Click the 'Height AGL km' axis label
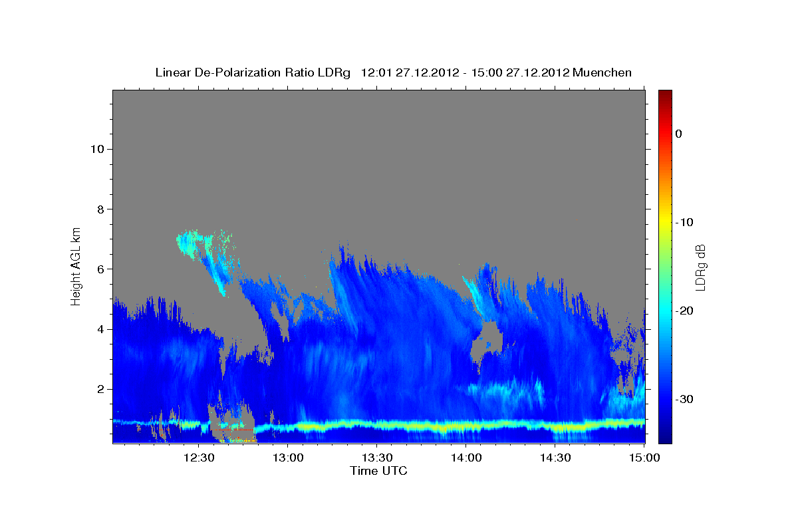This screenshot has height=532, width=798. click(x=76, y=265)
